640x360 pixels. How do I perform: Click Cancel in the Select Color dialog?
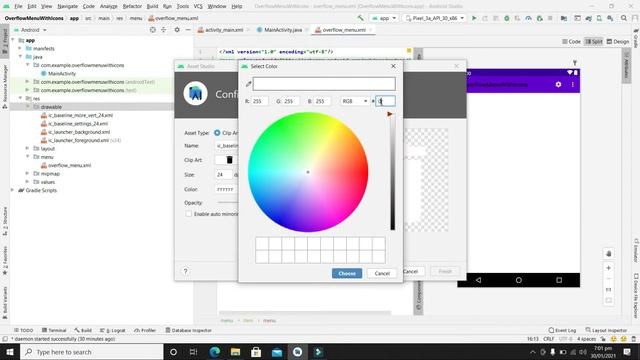click(x=382, y=273)
